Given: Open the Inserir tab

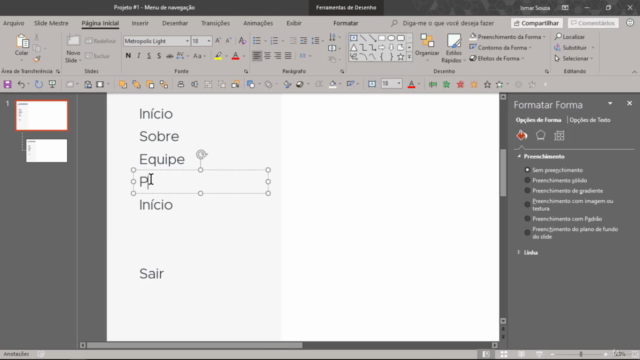Looking at the screenshot, I should pos(140,23).
